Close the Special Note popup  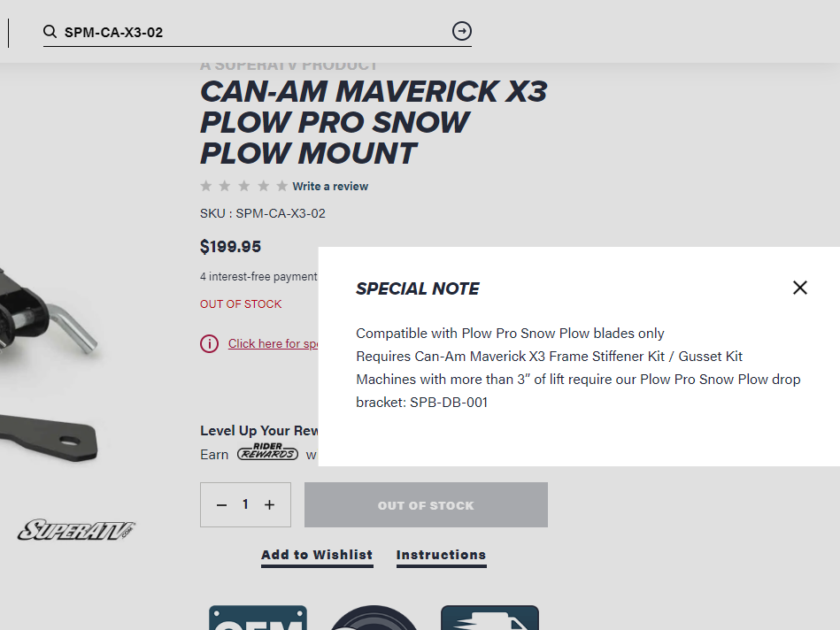[800, 288]
